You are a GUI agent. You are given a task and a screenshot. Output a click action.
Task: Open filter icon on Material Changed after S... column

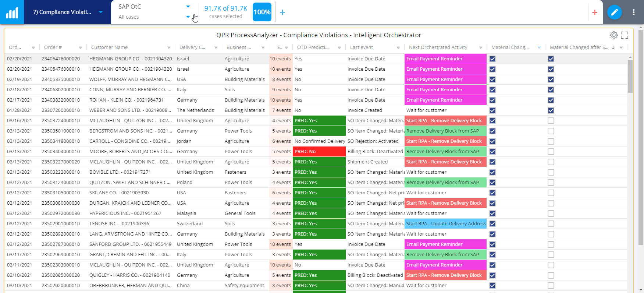(621, 48)
